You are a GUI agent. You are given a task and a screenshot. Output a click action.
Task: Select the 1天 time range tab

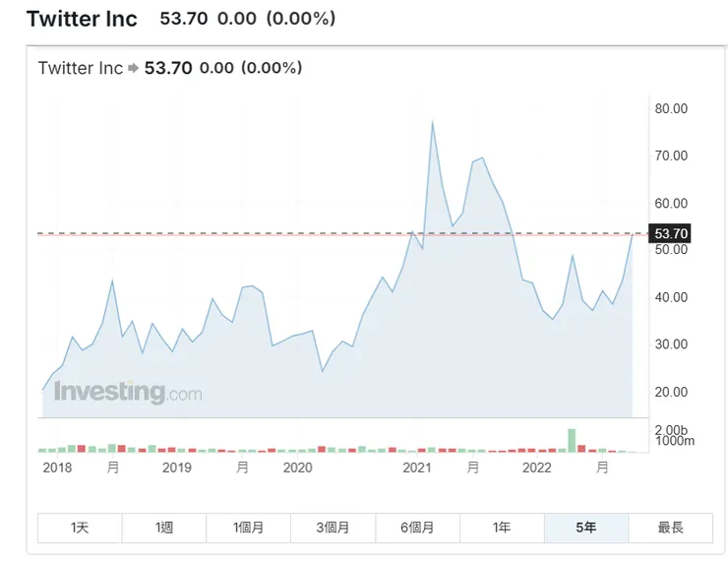80,528
